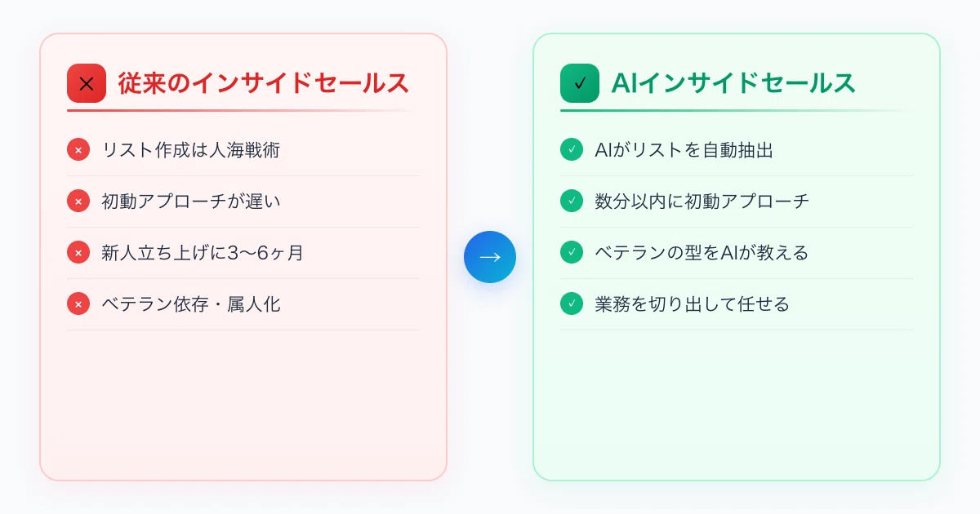
Task: Click red x icon beside ベテラン依存・属人化
Action: (78, 304)
